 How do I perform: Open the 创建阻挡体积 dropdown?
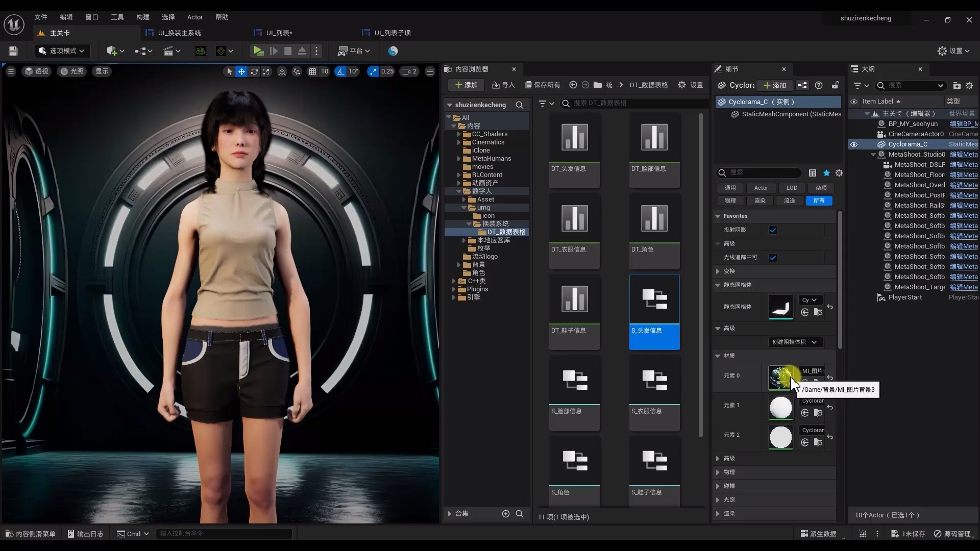(795, 342)
